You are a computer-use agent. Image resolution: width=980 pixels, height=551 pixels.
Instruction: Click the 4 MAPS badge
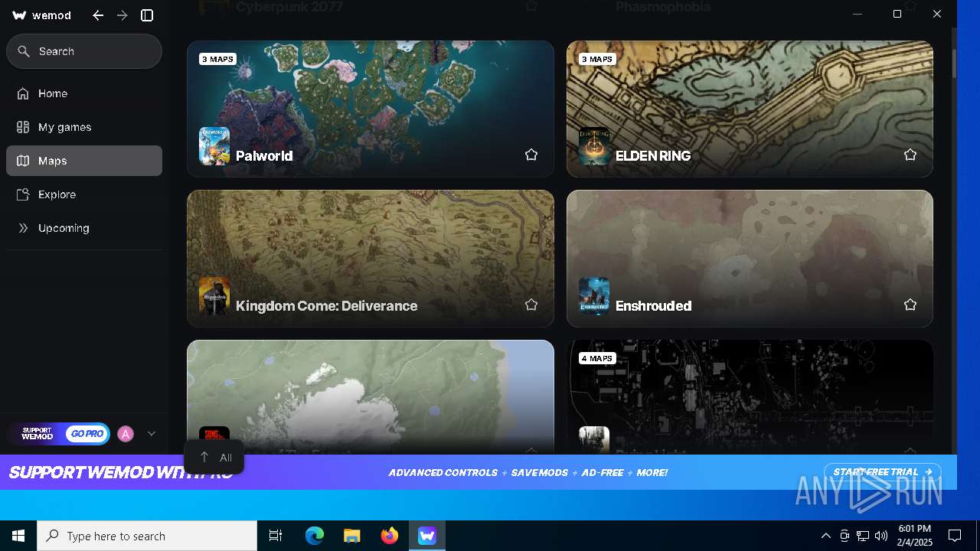pos(597,358)
